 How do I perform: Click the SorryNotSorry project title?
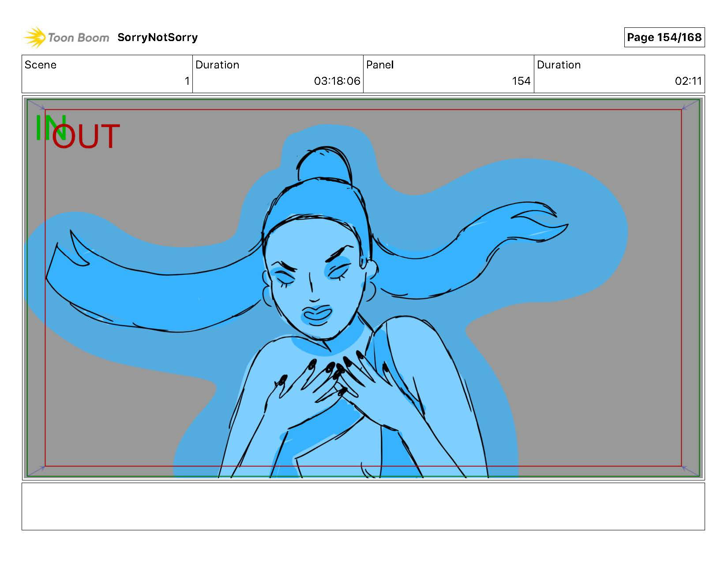click(x=158, y=38)
